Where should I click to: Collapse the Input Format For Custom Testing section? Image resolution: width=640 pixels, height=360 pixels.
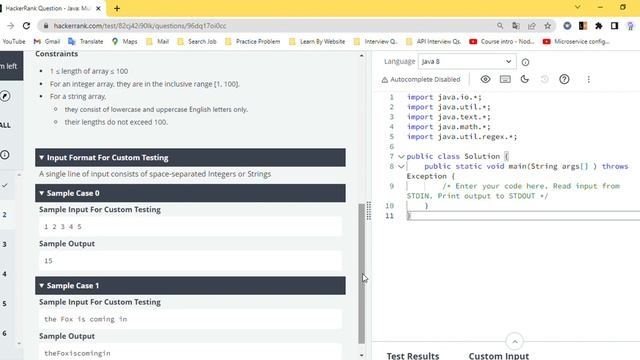point(190,158)
